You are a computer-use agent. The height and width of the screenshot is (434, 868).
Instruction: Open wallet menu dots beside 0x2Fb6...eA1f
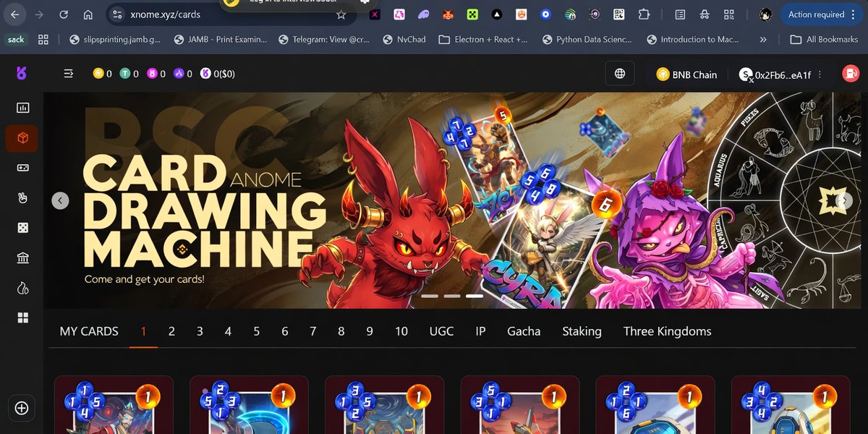click(820, 75)
